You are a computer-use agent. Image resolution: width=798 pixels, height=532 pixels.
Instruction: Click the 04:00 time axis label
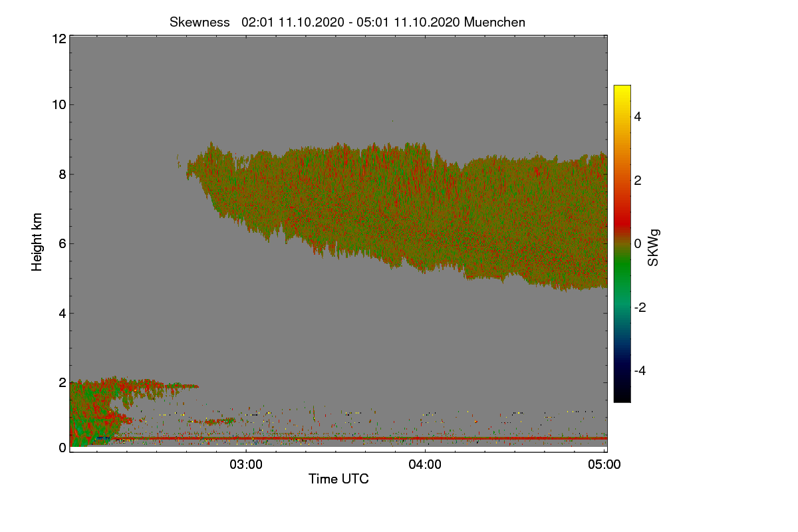(425, 465)
